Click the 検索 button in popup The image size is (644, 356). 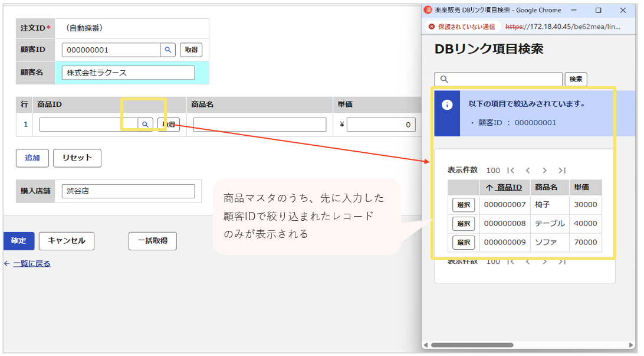[576, 79]
